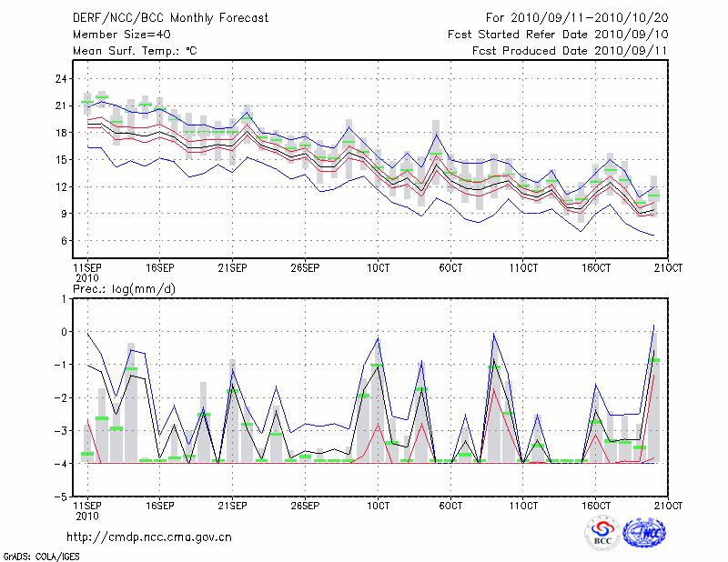The width and height of the screenshot is (728, 562).
Task: Click 26SEP on the temperature chart axis
Action: pos(305,268)
